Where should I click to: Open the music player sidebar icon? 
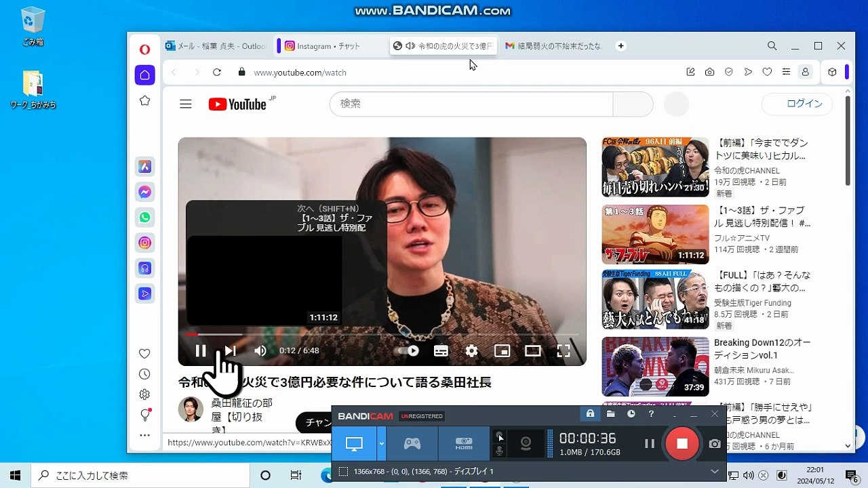coord(144,268)
